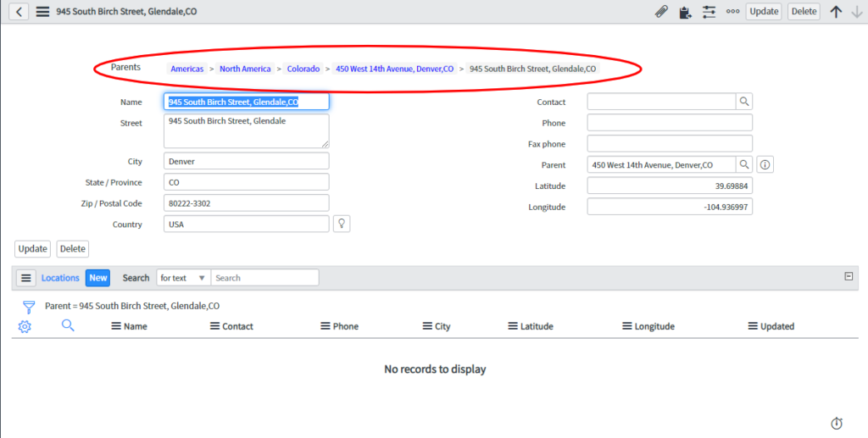Open Longitude column header menu

627,326
